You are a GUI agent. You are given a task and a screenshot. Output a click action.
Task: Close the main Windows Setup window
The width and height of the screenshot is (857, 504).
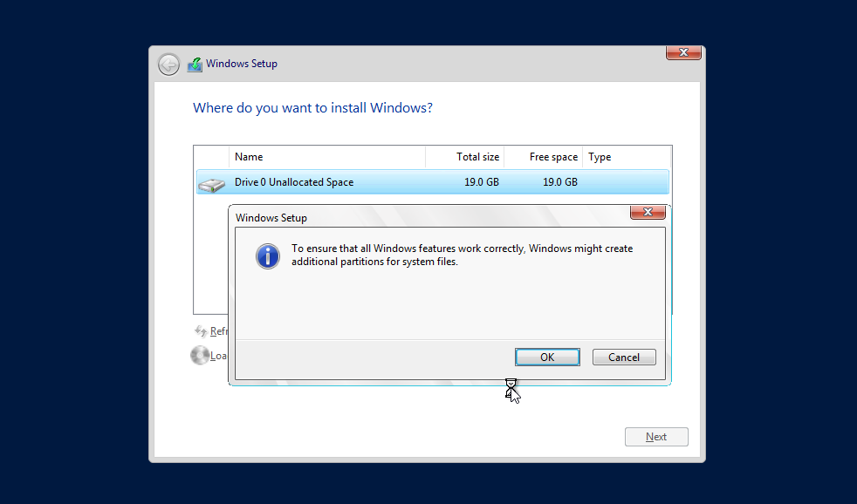[683, 52]
